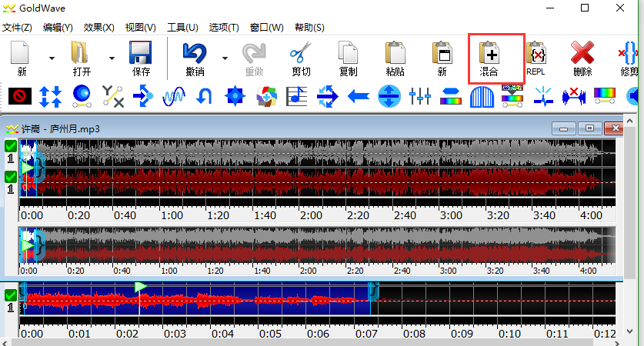Screen dimensions: 644x346
Task: Open the equalizer sliders effect icon
Action: 420,96
